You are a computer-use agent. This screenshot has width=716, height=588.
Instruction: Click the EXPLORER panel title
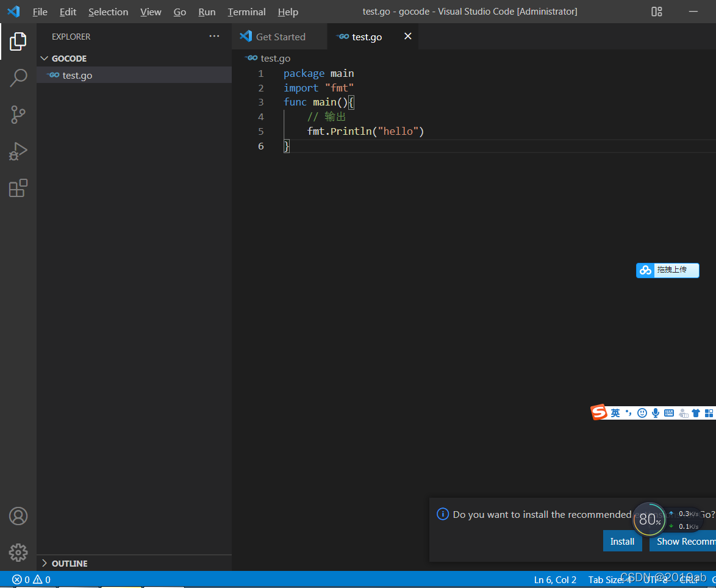coord(71,37)
